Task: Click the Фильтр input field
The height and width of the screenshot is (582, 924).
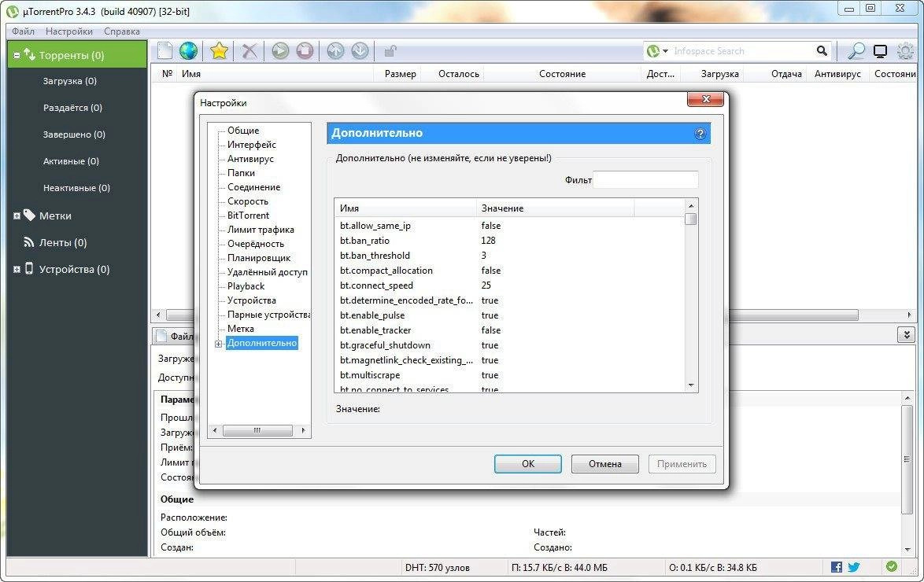Action: tap(646, 179)
